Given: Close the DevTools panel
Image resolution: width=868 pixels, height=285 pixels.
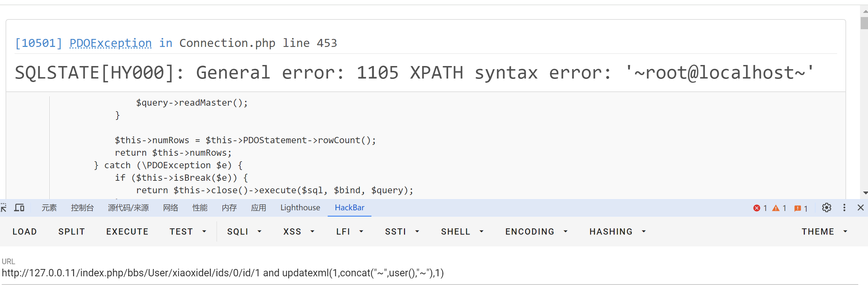Looking at the screenshot, I should 861,208.
